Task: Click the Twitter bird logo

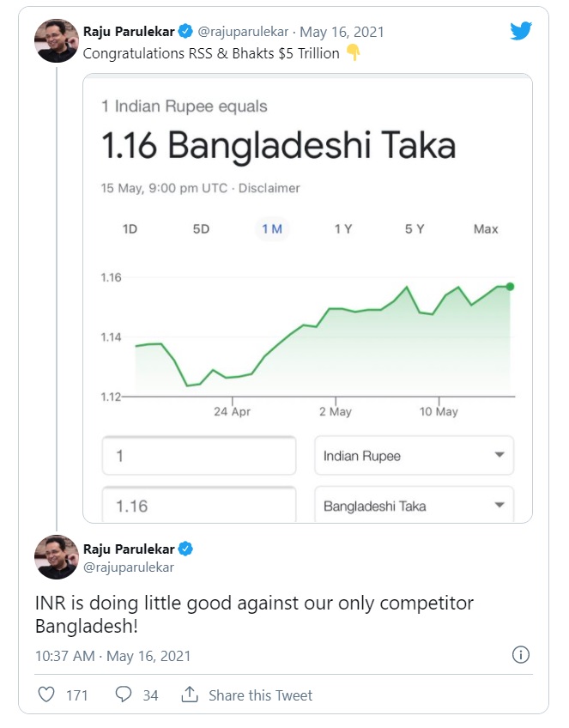Action: coord(521,32)
